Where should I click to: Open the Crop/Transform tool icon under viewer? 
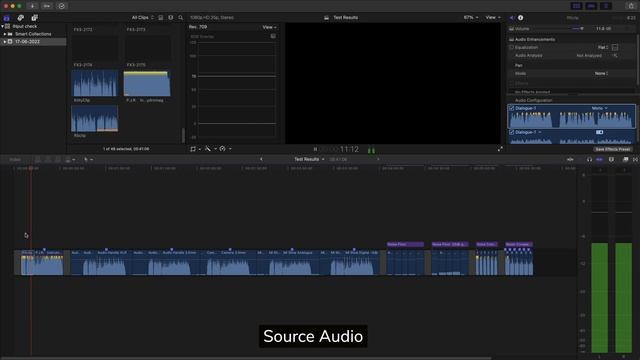pos(193,149)
